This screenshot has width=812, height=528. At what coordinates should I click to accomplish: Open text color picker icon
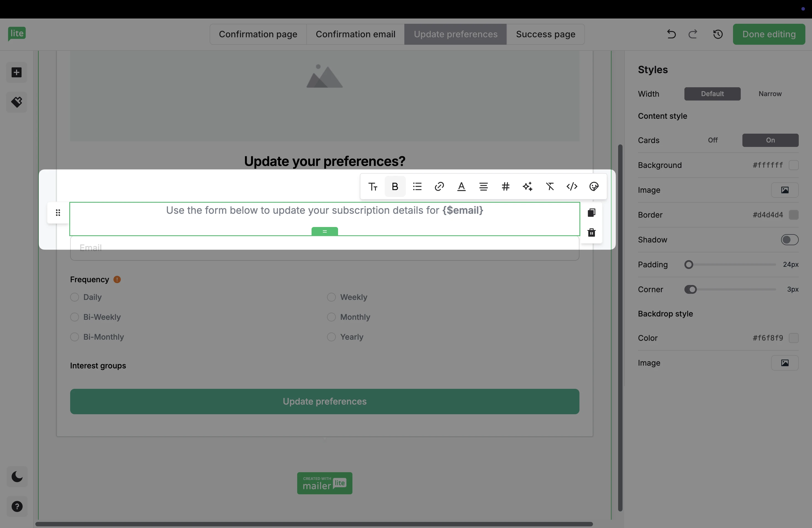click(x=461, y=187)
